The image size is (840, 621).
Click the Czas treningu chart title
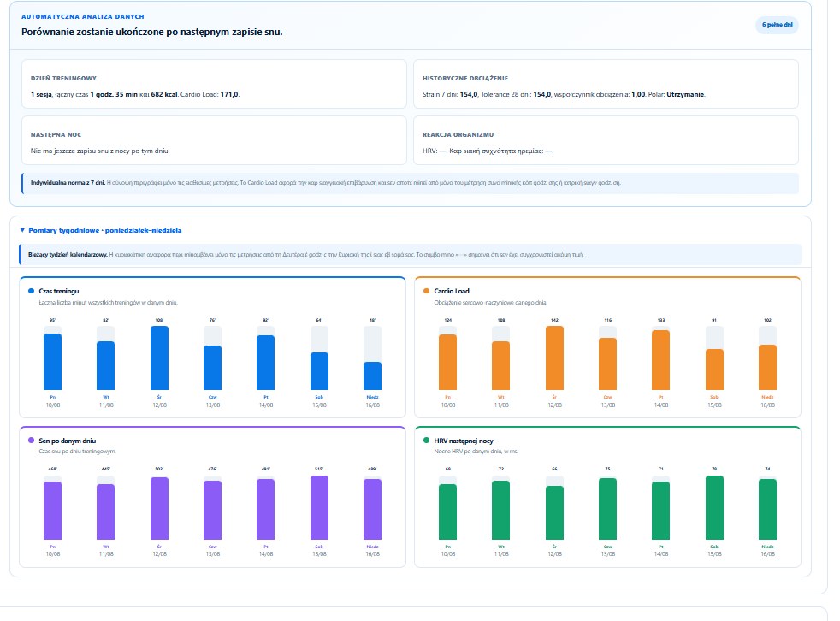point(59,291)
